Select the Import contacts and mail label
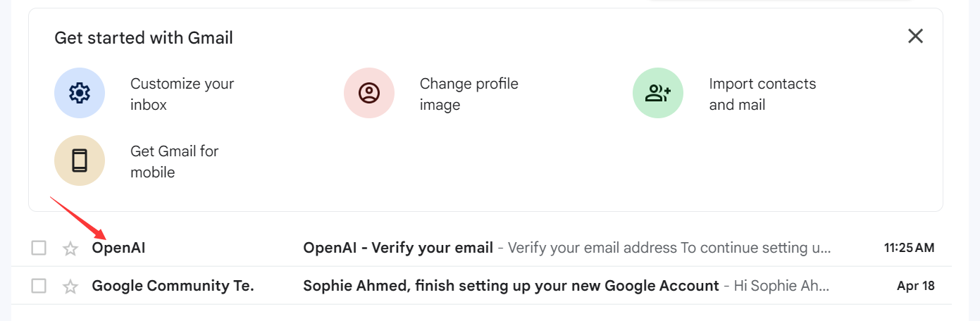 pyautogui.click(x=762, y=94)
